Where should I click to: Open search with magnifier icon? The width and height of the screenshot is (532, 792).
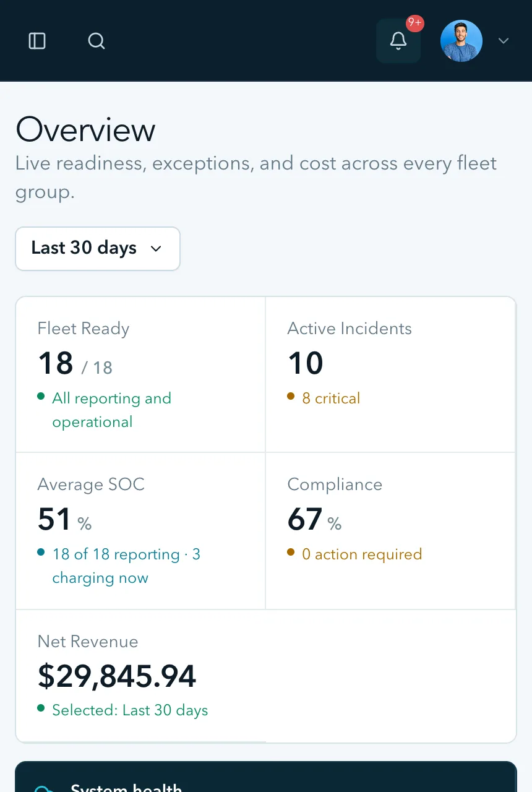tap(97, 41)
